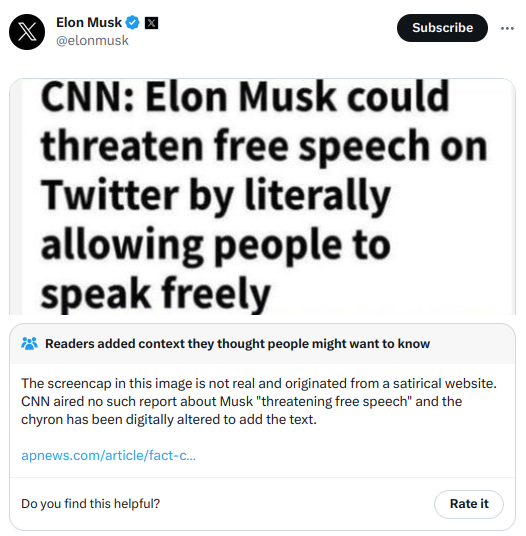Click the Rate it button
Screen dimensions: 526x536
(469, 504)
